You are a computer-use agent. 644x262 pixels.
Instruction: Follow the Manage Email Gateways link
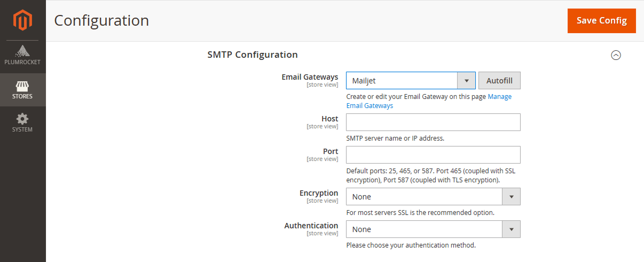(429, 101)
